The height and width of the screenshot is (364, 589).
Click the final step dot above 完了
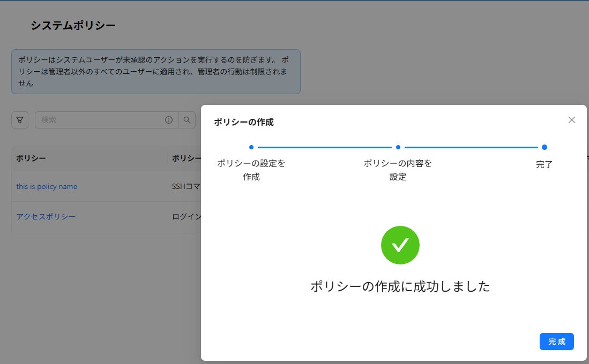(544, 147)
